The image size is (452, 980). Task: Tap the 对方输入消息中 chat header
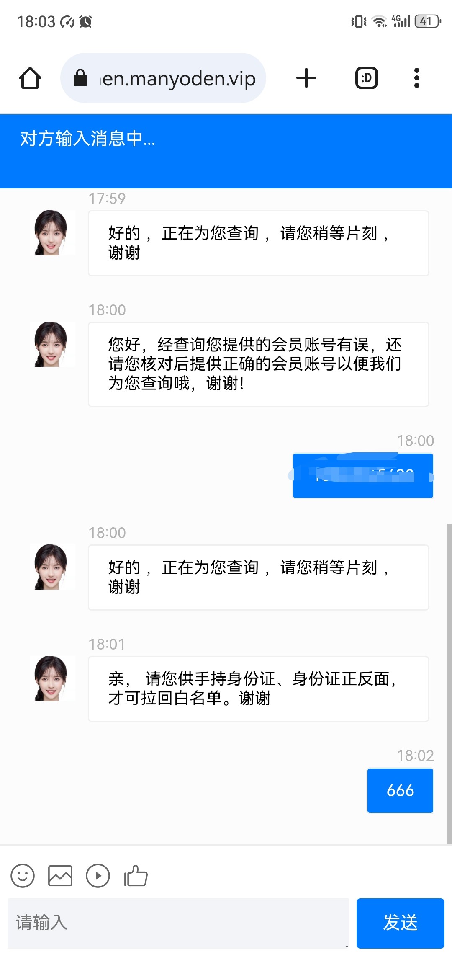(226, 151)
